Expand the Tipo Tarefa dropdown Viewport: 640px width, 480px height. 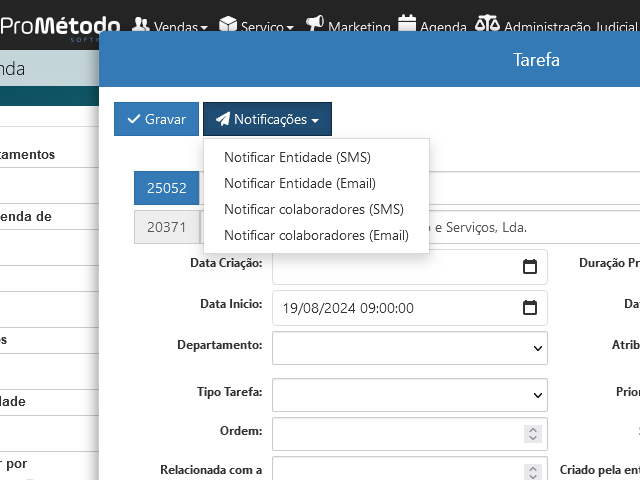(409, 395)
